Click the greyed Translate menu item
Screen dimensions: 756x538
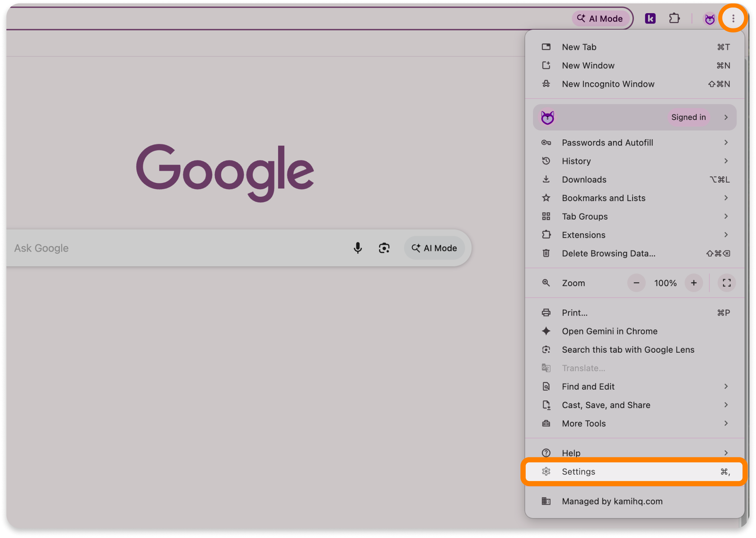coord(635,368)
